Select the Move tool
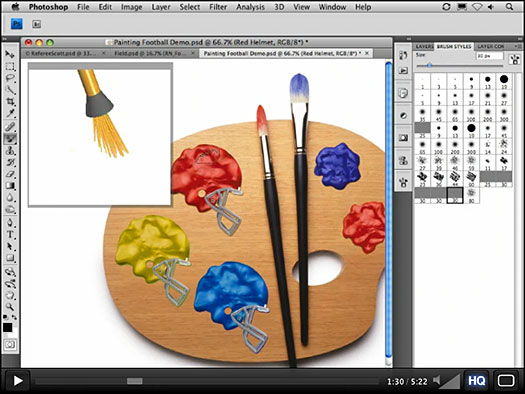This screenshot has height=394, width=525. click(10, 54)
